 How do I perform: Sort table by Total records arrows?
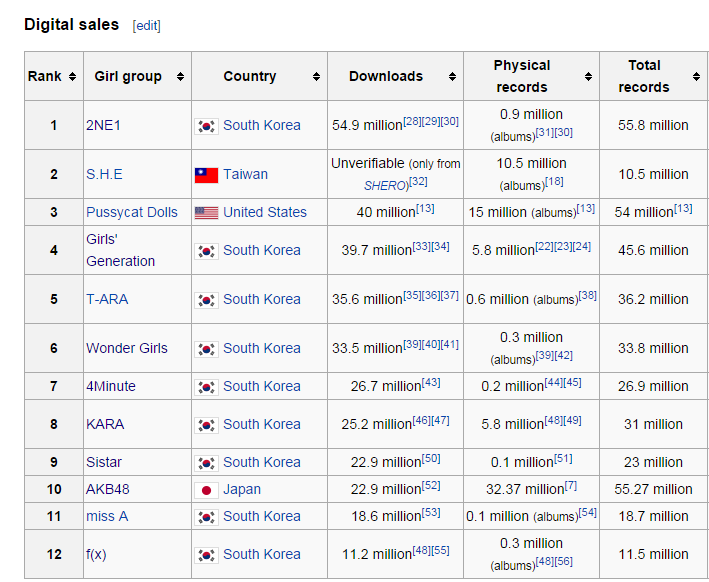[696, 76]
